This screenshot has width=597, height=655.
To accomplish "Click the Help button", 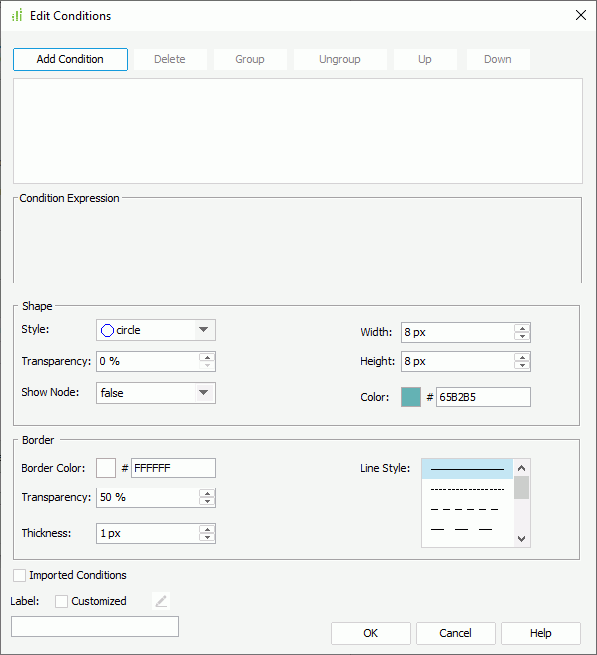I will tap(541, 633).
